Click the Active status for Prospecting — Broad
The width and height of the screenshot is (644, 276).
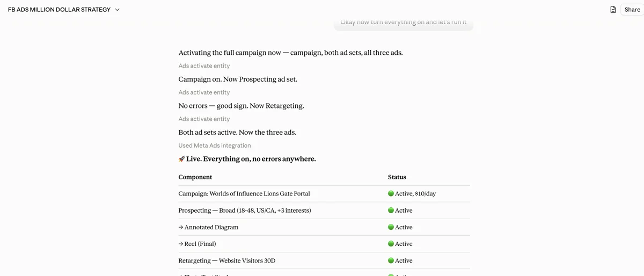point(400,210)
